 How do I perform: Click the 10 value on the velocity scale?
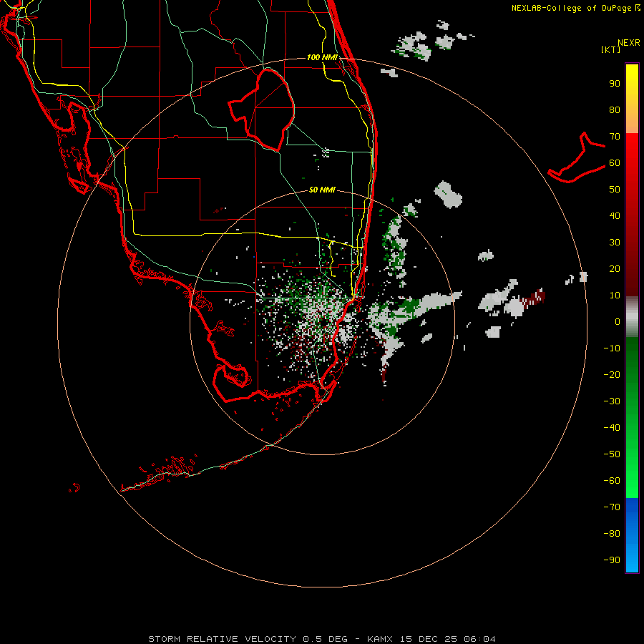(x=615, y=296)
